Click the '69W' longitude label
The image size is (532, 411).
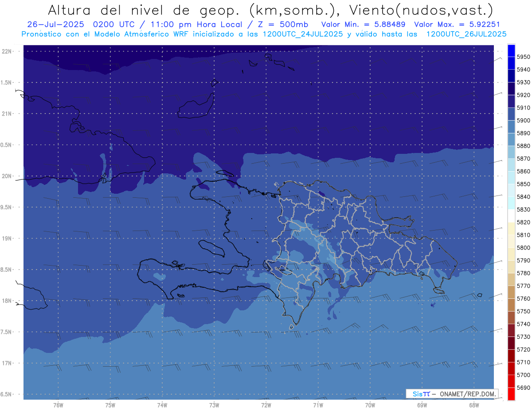[422, 405]
